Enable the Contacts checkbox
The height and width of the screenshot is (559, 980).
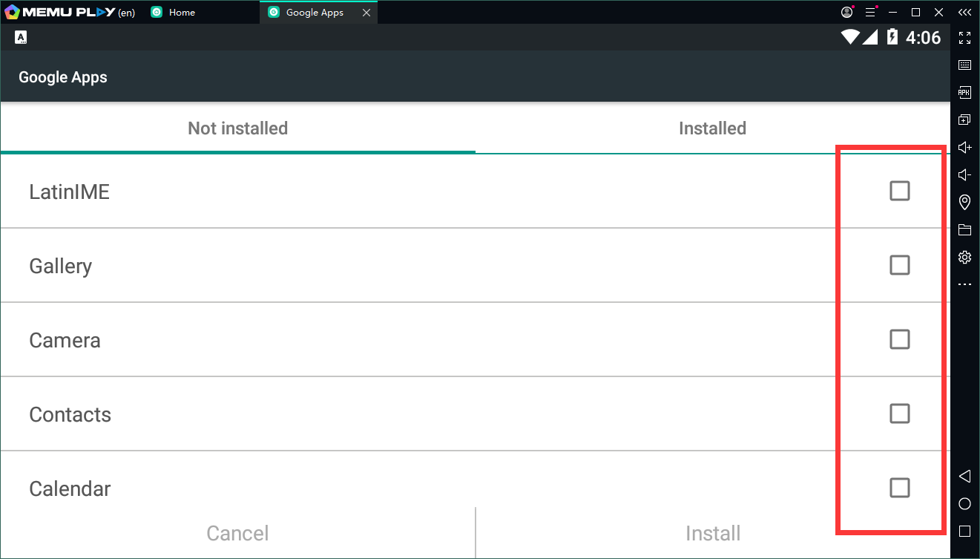899,413
